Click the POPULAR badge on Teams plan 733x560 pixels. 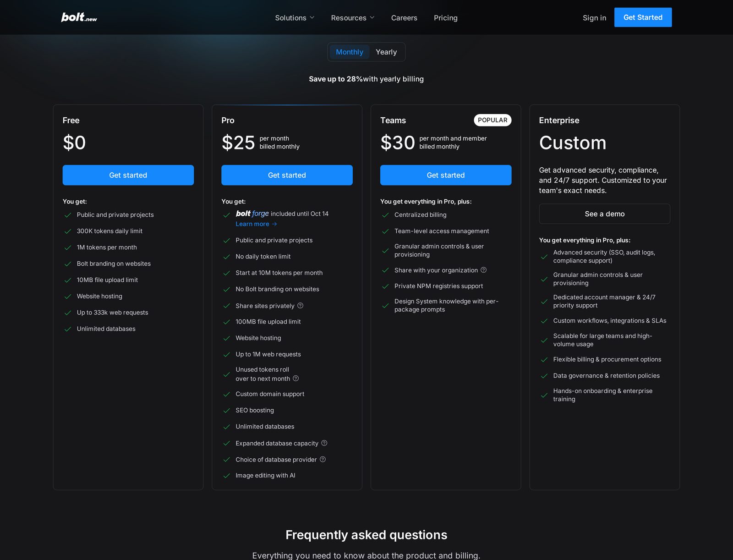492,120
